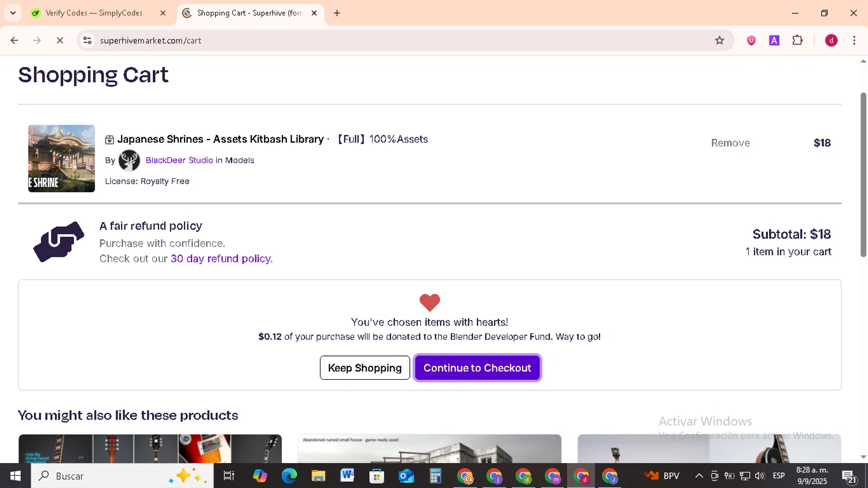Open a new browser tab
Viewport: 868px width, 488px height.
point(337,13)
